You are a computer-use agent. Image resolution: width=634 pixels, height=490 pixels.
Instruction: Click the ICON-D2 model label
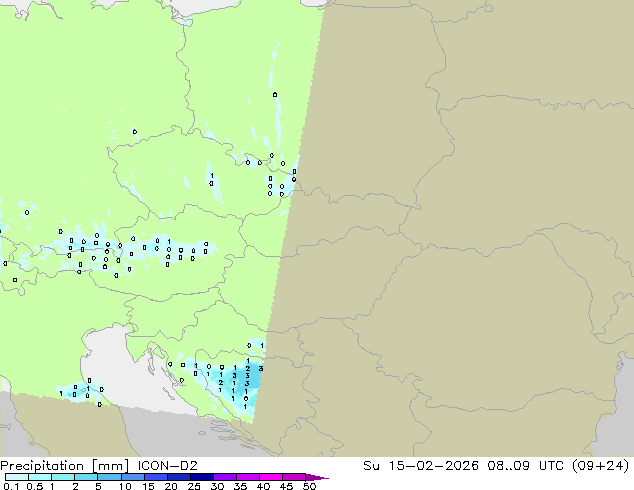(167, 466)
